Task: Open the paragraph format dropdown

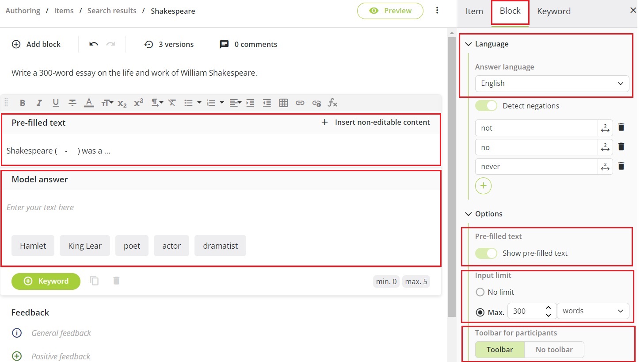Action: point(157,103)
